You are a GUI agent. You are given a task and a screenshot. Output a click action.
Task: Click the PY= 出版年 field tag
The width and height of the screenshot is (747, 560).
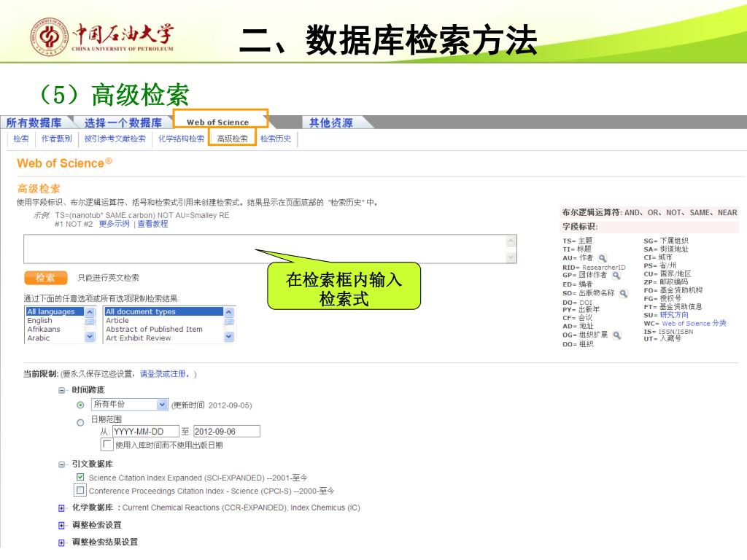[x=581, y=310]
